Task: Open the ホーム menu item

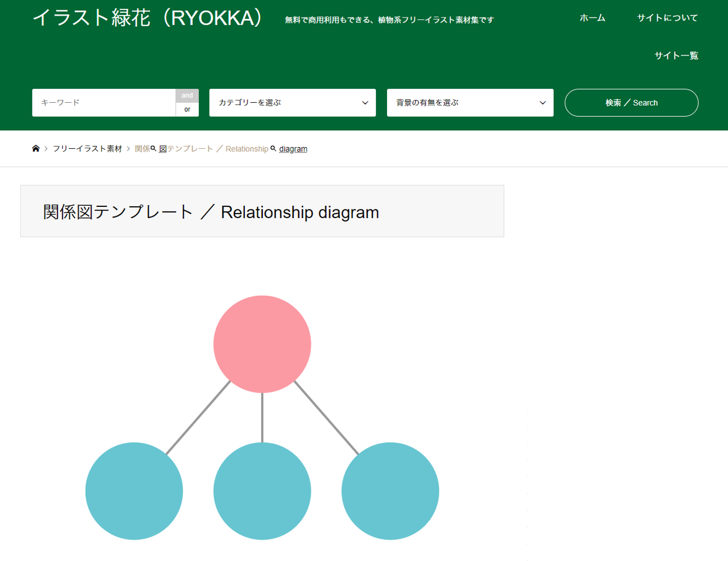Action: [592, 18]
